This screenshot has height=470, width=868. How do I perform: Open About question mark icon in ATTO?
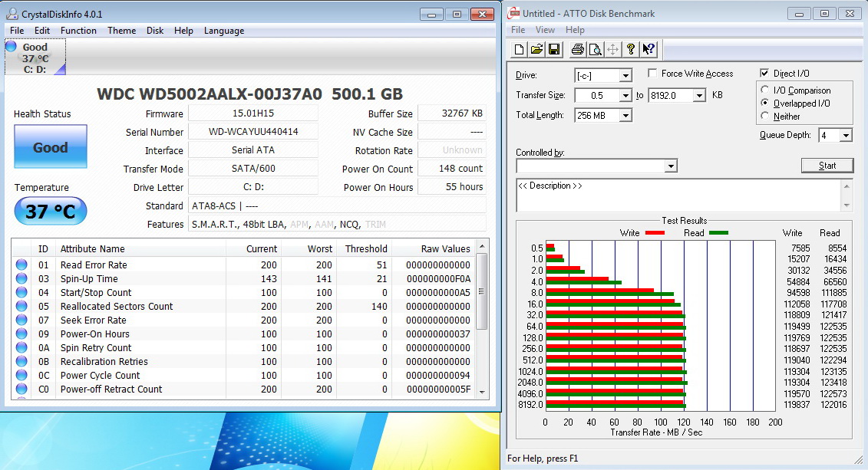pos(631,50)
